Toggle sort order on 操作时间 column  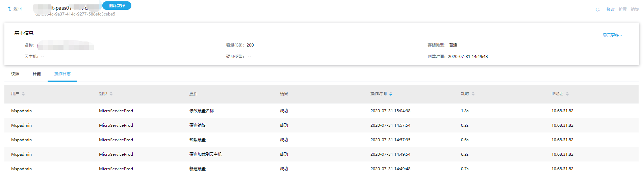(391, 94)
